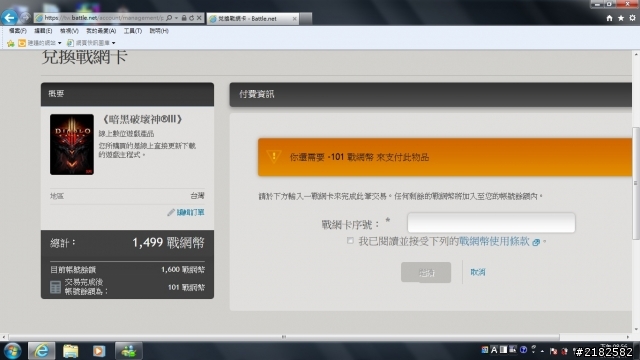Click the external link icon after terms

click(536, 242)
